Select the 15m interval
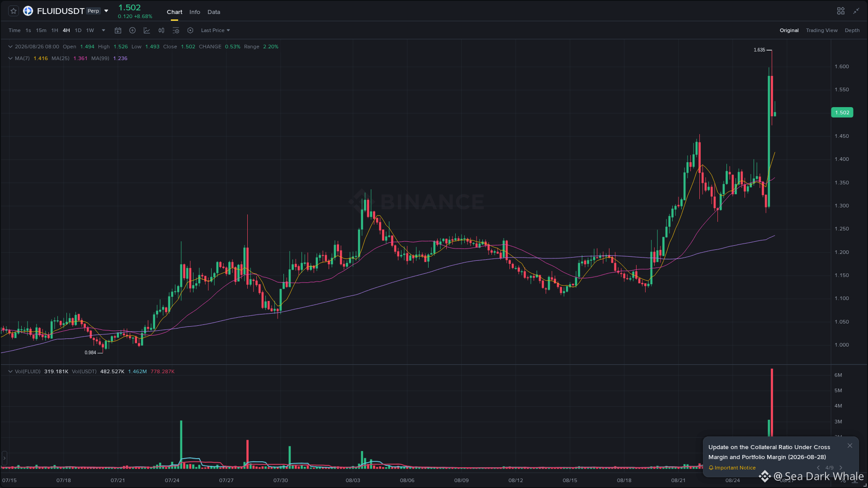This screenshot has width=868, height=488. [41, 30]
